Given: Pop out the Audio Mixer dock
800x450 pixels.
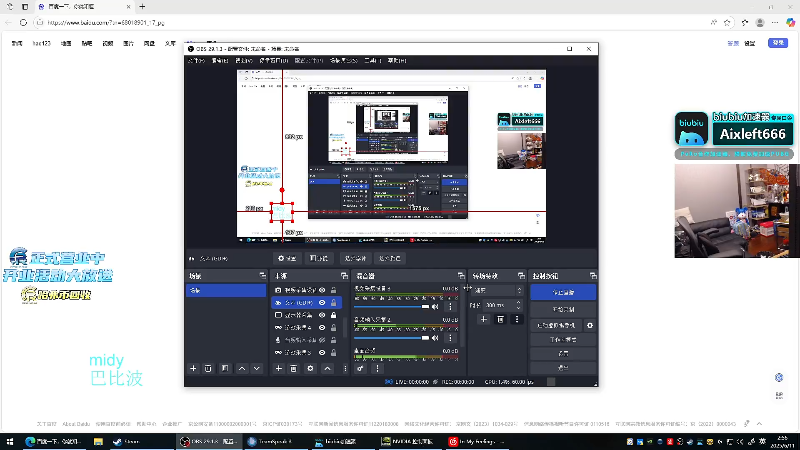Looking at the screenshot, I should [x=461, y=276].
